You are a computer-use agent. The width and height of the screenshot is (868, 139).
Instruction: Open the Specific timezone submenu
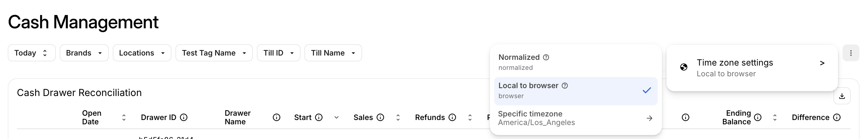(x=576, y=118)
